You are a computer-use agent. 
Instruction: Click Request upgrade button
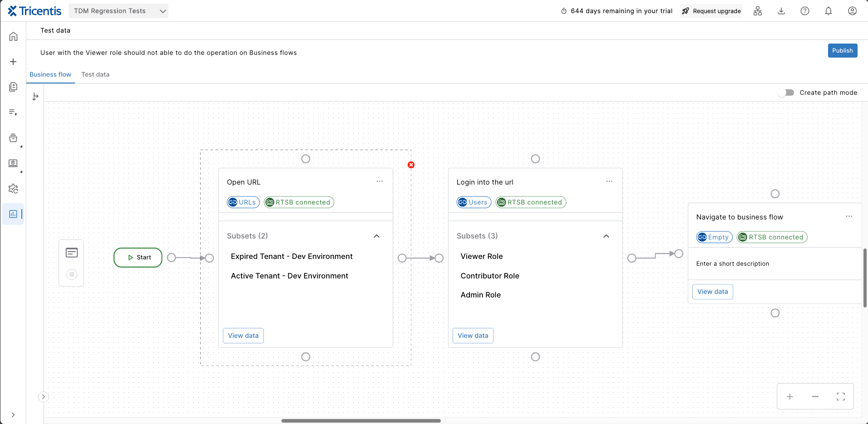711,11
